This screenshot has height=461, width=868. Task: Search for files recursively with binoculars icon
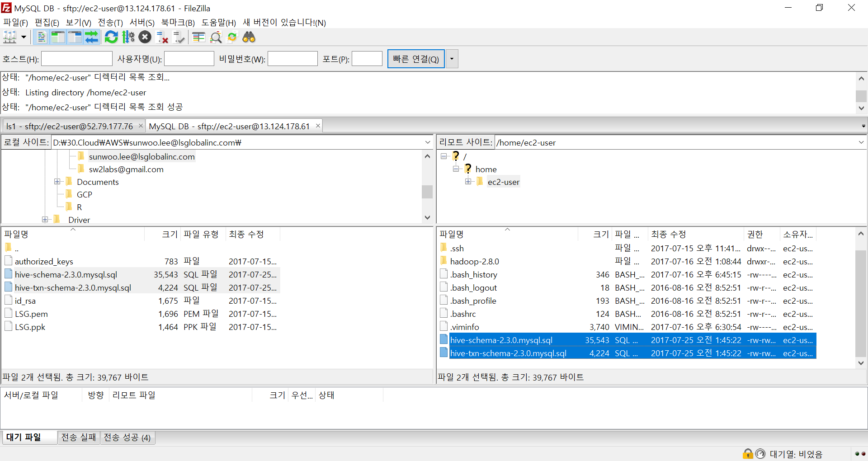(x=249, y=37)
